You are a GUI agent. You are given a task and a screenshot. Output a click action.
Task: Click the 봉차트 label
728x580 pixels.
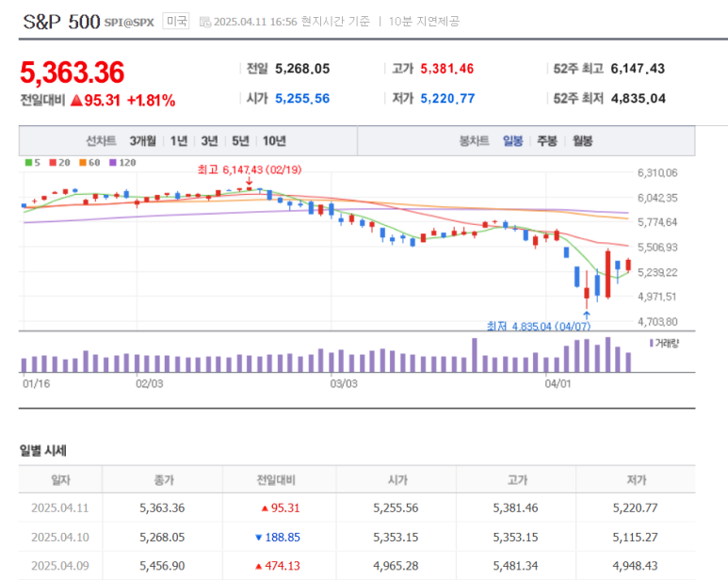(474, 141)
